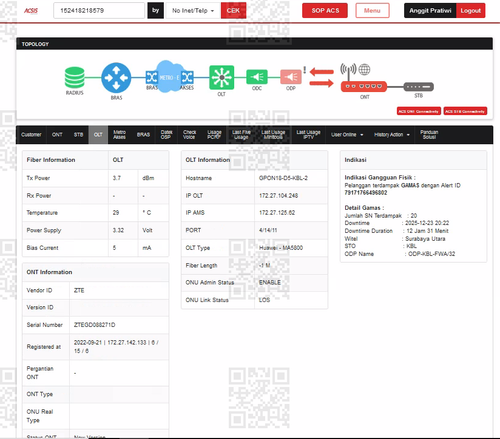Click the Serial Number value ZTEGD088271D
The image size is (500, 439).
tap(95, 325)
